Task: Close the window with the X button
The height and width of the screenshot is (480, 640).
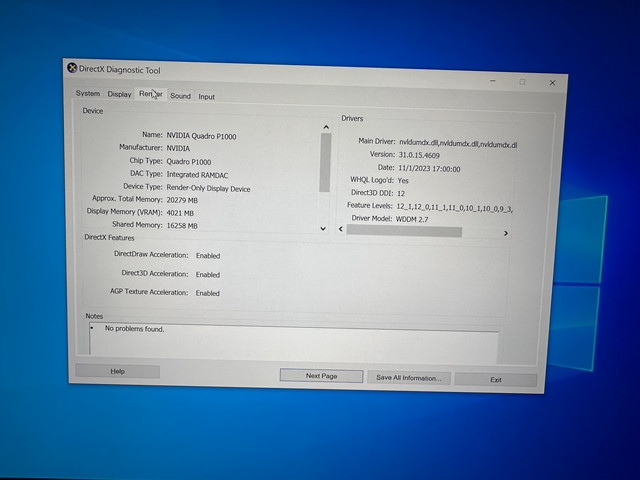Action: [552, 83]
